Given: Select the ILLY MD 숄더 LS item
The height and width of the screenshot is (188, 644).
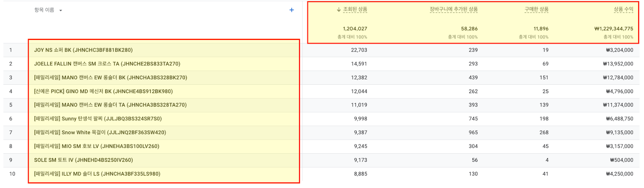Looking at the screenshot, I should [x=97, y=174].
